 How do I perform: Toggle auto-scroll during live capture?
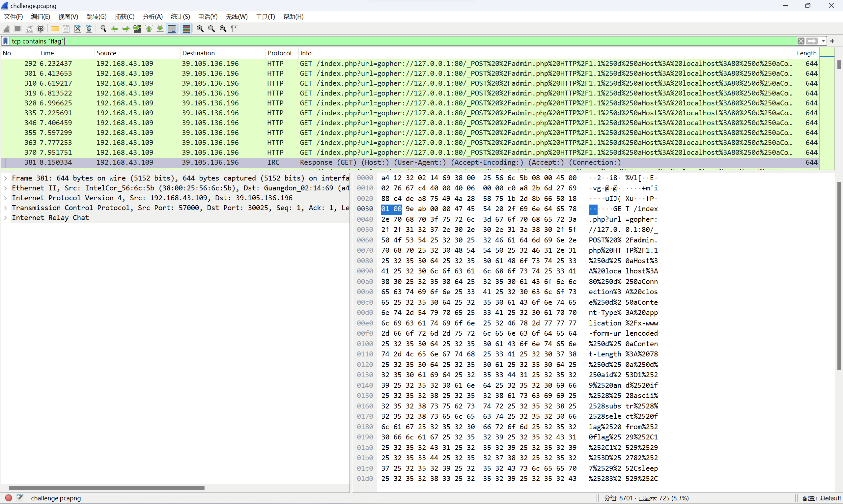172,29
